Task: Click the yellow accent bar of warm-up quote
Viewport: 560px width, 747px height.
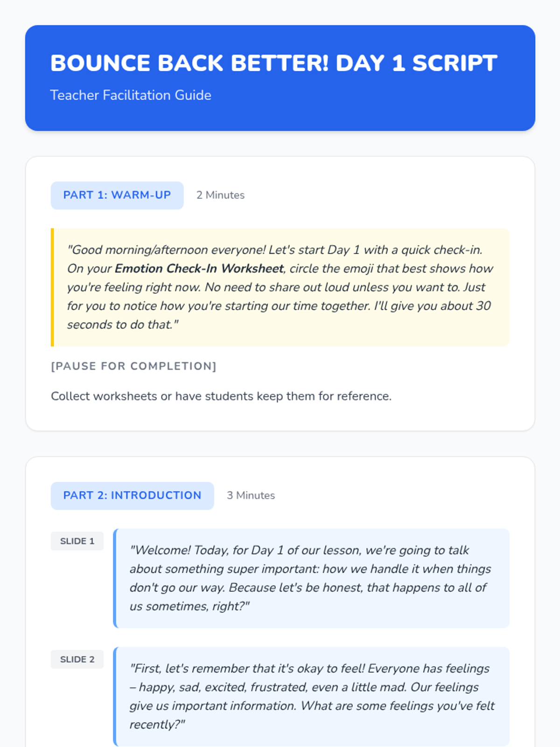Action: pyautogui.click(x=52, y=287)
